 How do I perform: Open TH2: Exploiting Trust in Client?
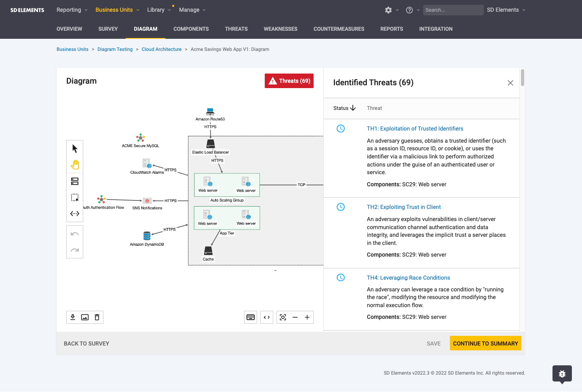pos(404,207)
